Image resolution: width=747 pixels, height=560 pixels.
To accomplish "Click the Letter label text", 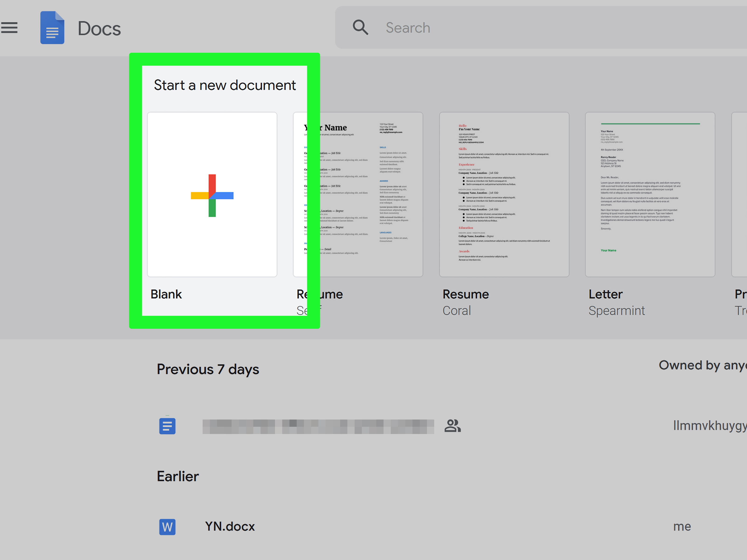I will (605, 294).
